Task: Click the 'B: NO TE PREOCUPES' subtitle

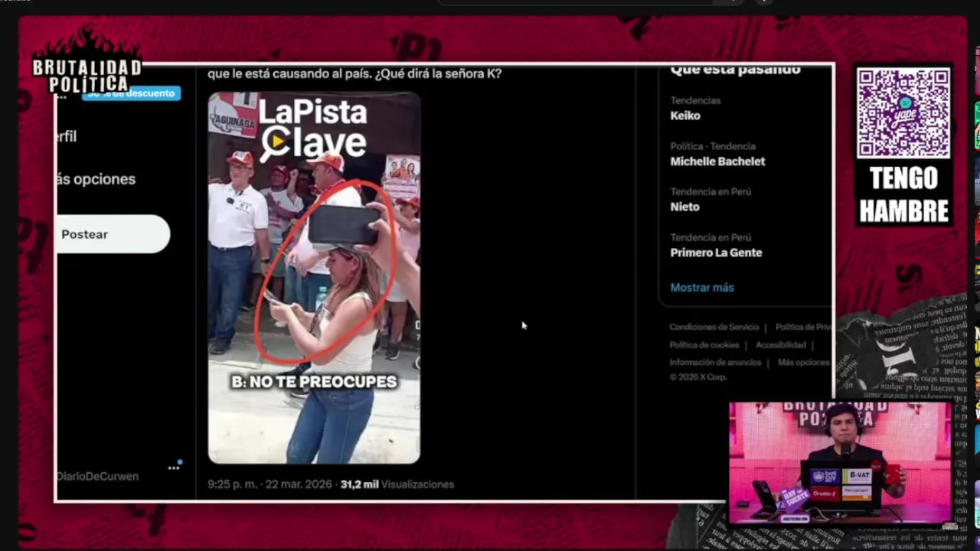Action: click(x=314, y=381)
